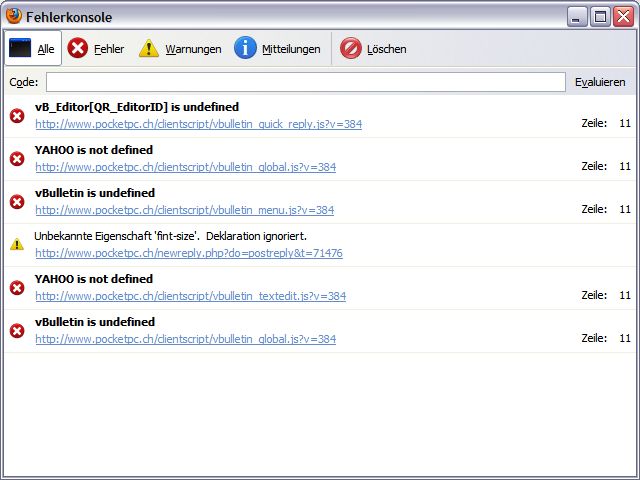Click error icon beside vbulletin_textedit.js entry
Viewport: 640px width, 480px height.
click(x=17, y=288)
